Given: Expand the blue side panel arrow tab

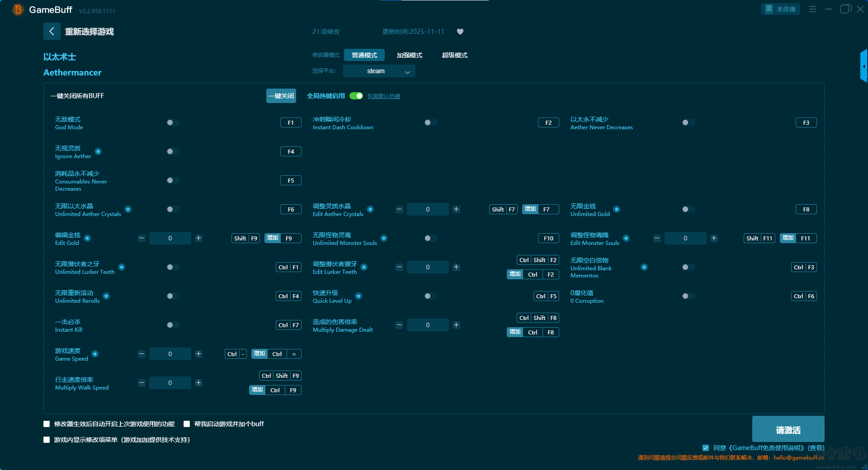Looking at the screenshot, I should pos(863,66).
